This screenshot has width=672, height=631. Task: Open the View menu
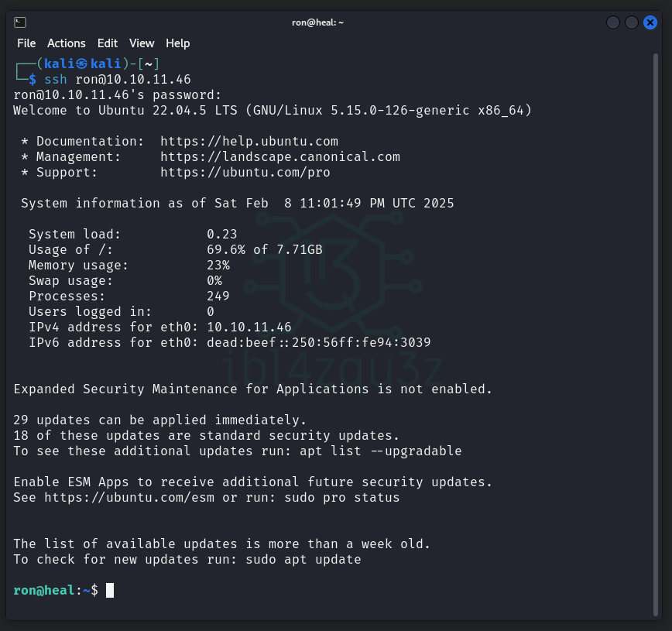click(142, 43)
